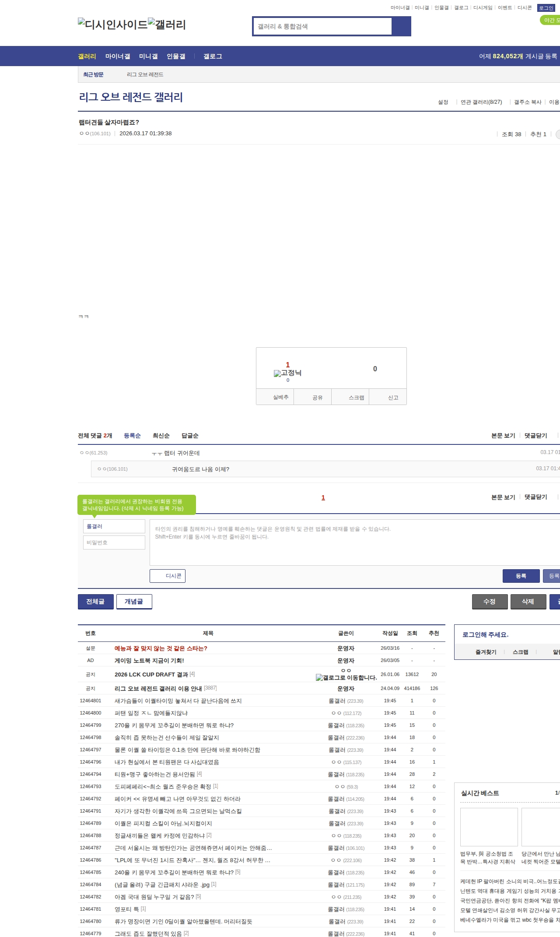Click the 비밀번호 password field
This screenshot has width=560, height=937.
114,542
